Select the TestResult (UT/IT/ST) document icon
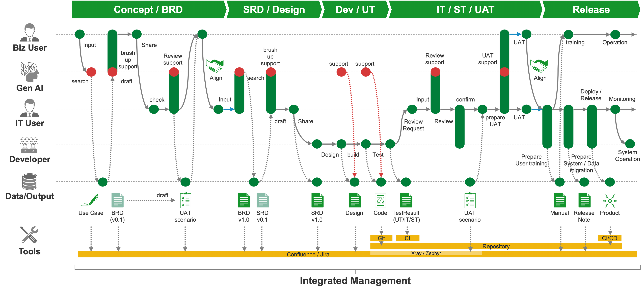Screen dimensions: 644x293 407,201
